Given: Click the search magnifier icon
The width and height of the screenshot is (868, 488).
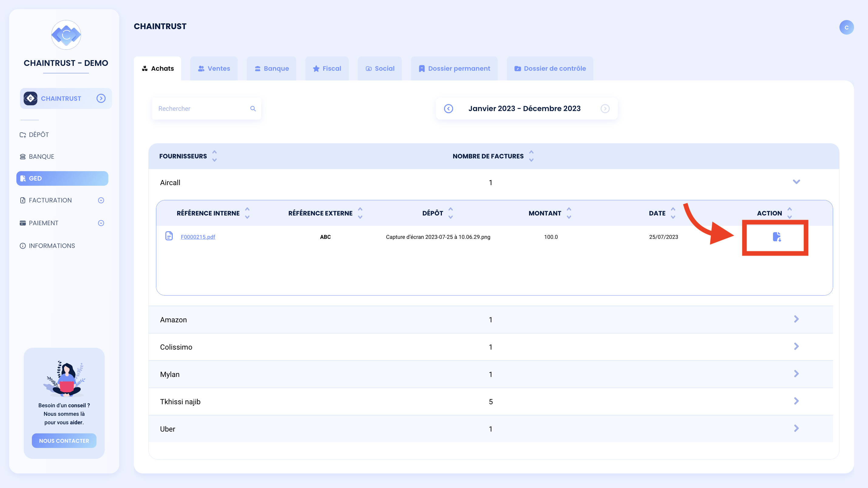Looking at the screenshot, I should point(253,109).
